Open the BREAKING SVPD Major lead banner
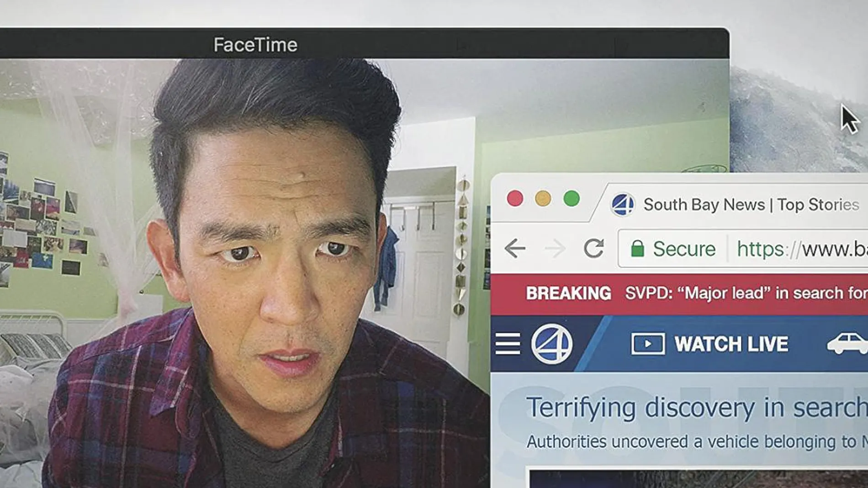Image resolution: width=868 pixels, height=488 pixels. tap(679, 294)
